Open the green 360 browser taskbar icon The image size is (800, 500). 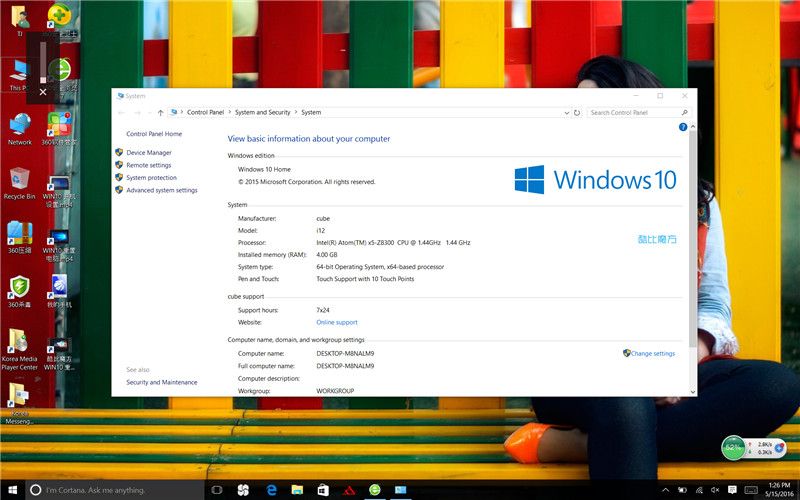(375, 490)
